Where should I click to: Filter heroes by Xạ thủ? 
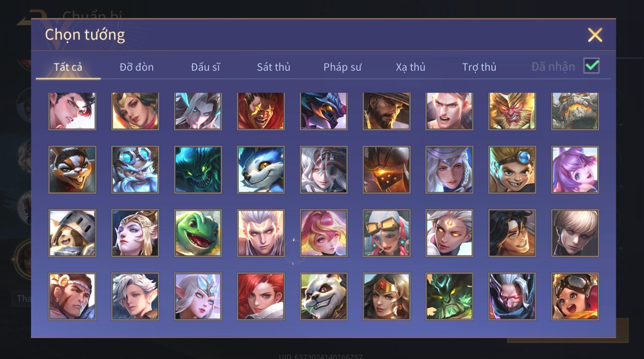click(x=411, y=67)
